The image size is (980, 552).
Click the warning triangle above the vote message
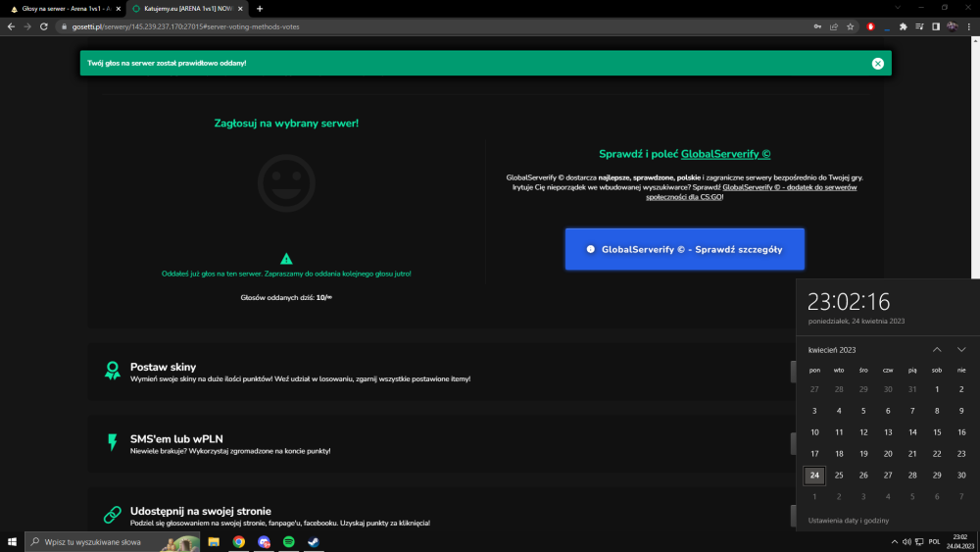286,258
